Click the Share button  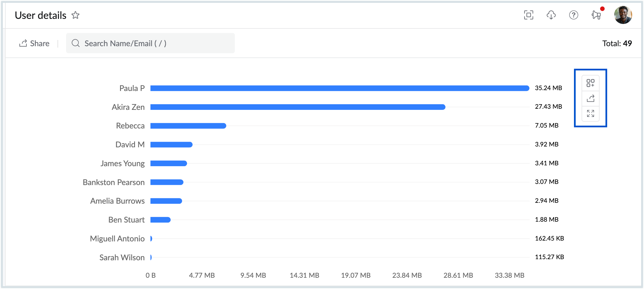pyautogui.click(x=34, y=43)
